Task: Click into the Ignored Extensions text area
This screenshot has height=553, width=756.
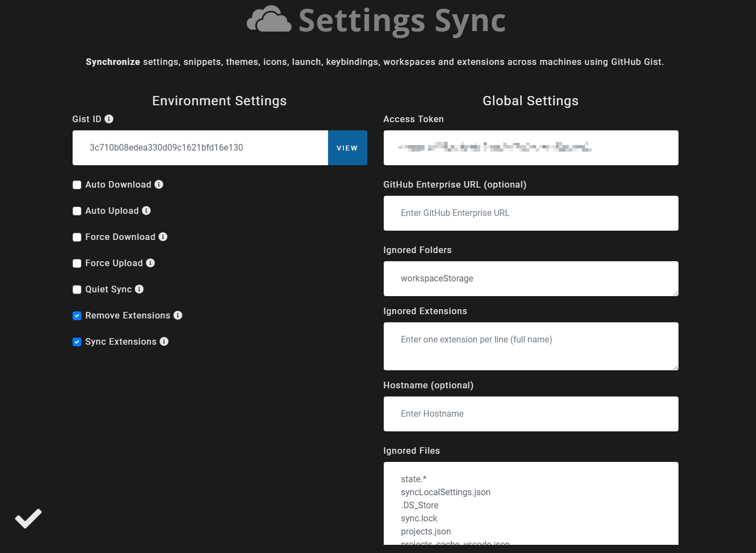Action: (531, 346)
